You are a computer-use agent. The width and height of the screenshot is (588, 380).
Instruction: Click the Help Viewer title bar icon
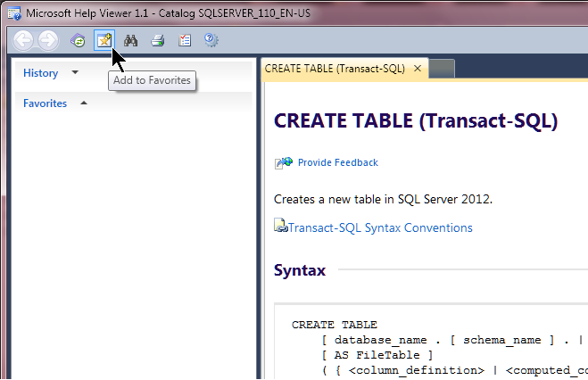(12, 12)
